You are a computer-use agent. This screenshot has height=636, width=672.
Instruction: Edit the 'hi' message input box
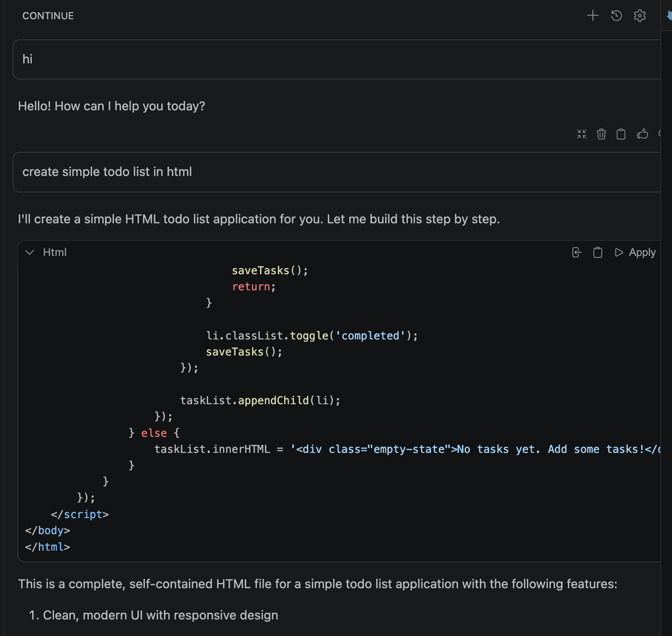(x=337, y=59)
